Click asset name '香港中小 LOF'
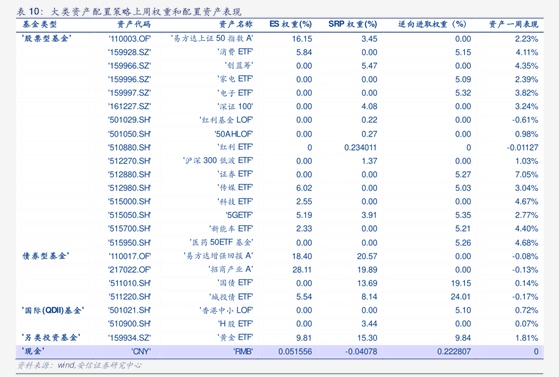559x377 pixels. coord(226,310)
